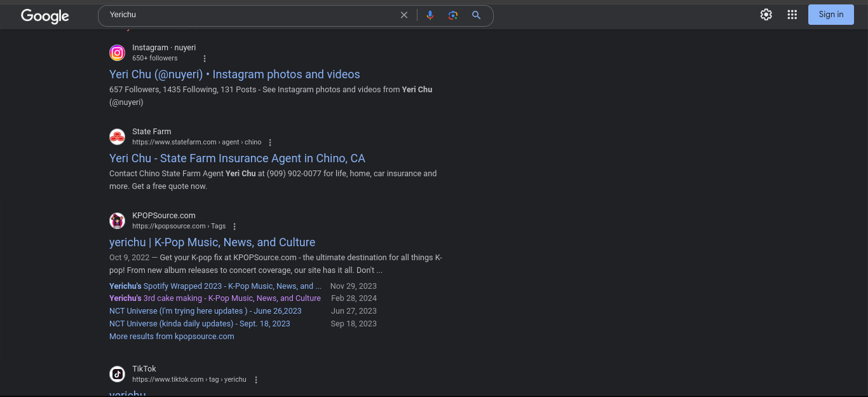The image size is (868, 397).
Task: Open the three-dot menu for the Instagram result
Action: [205, 59]
